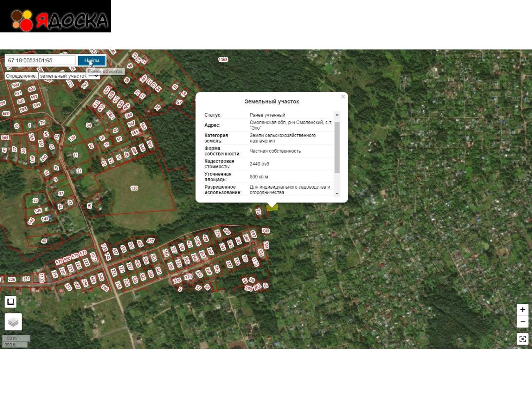Click the 100 m scale bar
The height and width of the screenshot is (399, 532).
click(16, 338)
